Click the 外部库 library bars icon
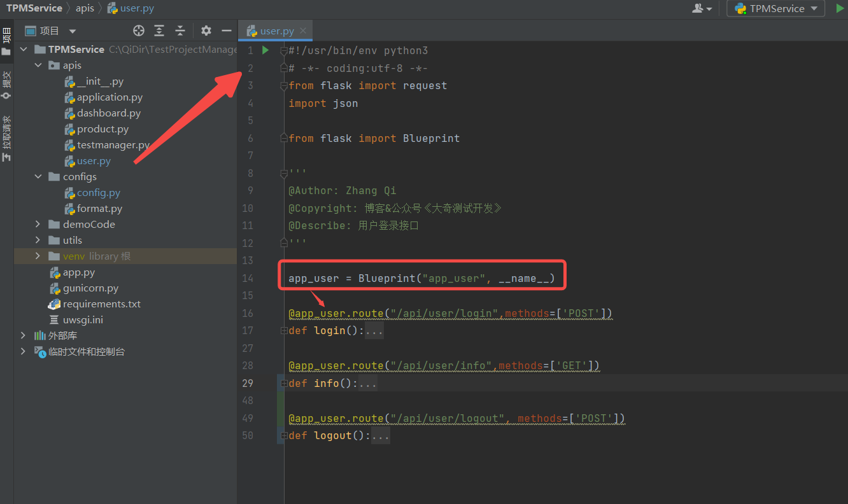 [x=39, y=335]
